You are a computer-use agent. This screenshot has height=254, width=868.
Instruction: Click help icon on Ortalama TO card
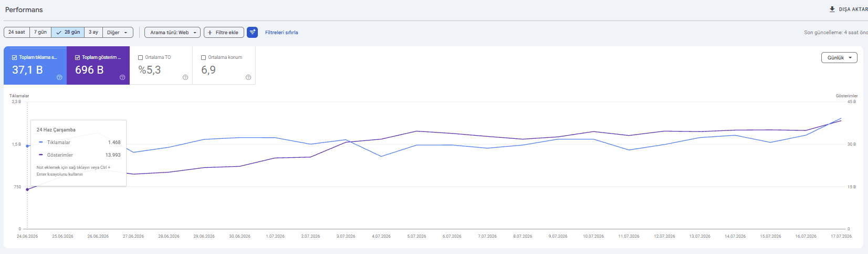tap(185, 77)
